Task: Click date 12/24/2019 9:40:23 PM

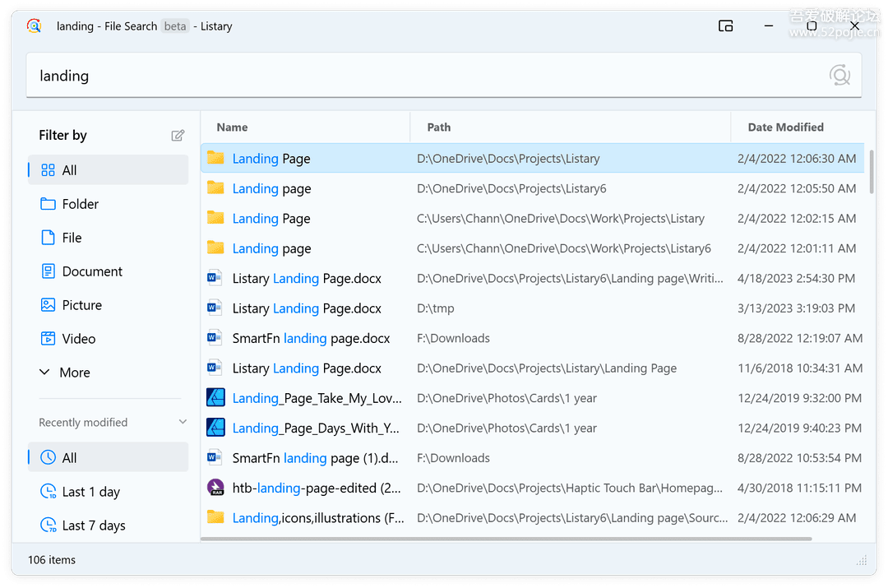Action: [x=800, y=428]
